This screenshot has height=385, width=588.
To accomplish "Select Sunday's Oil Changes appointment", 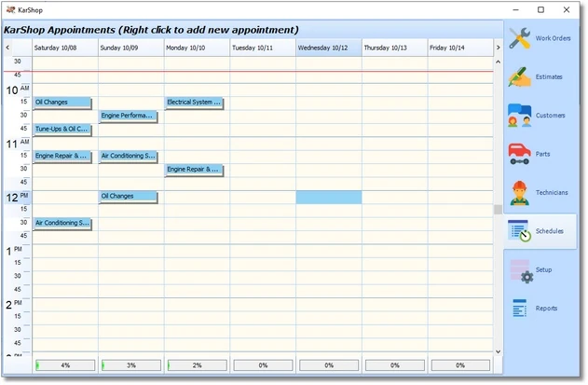I will pyautogui.click(x=129, y=197).
